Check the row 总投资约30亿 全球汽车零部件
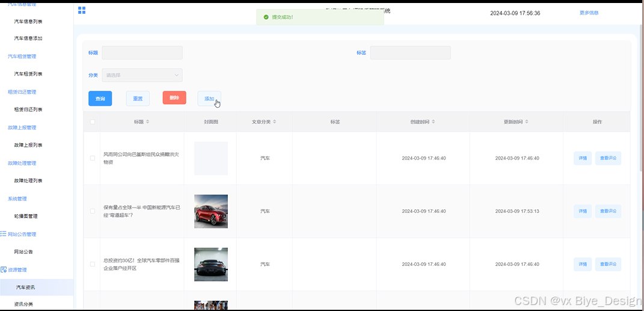Viewport: 644px width, 311px height. pos(93,264)
